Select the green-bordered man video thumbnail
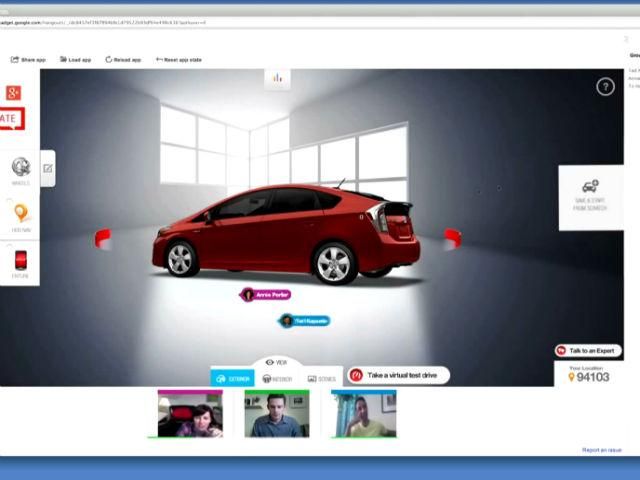640x480 pixels. [x=277, y=414]
